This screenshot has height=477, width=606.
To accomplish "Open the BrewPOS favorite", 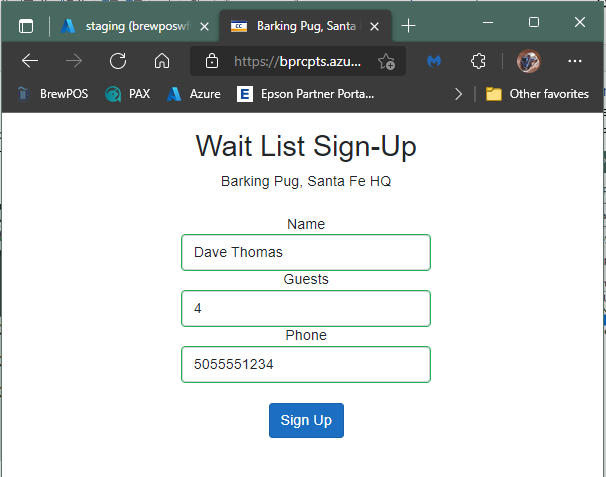I will pyautogui.click(x=53, y=94).
